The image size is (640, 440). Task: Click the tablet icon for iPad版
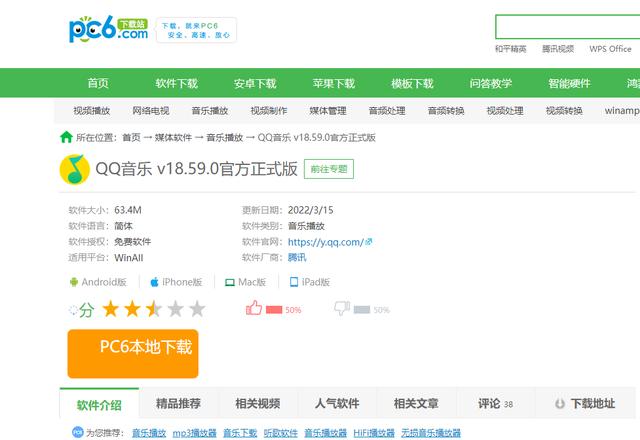coord(294,282)
